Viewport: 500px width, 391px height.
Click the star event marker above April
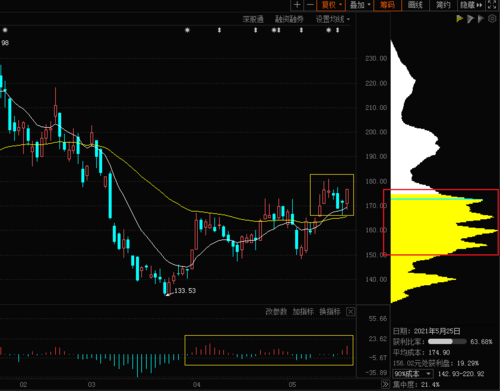(187, 30)
